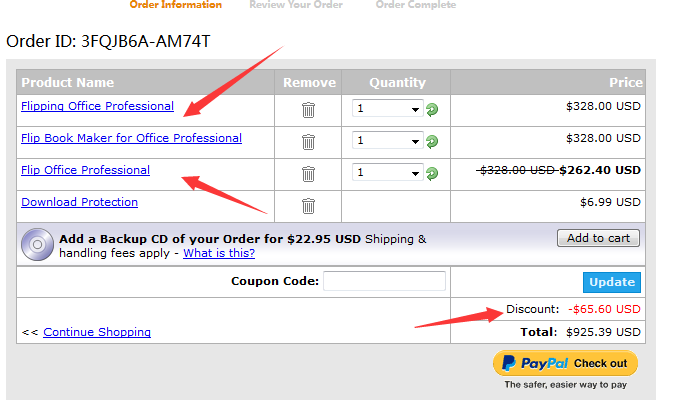Expand quantity dropdown for Flip Book Maker
Screen dimensions: 689x400
tap(388, 141)
